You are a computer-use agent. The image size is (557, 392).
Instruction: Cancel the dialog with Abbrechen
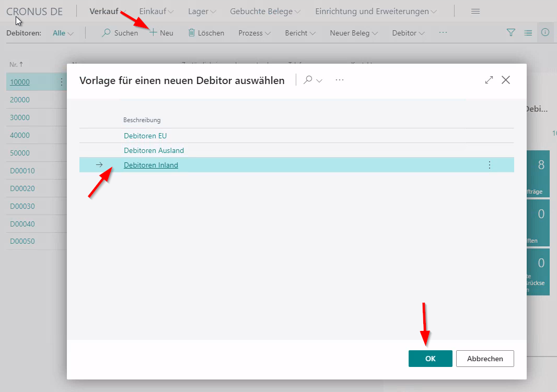tap(485, 358)
